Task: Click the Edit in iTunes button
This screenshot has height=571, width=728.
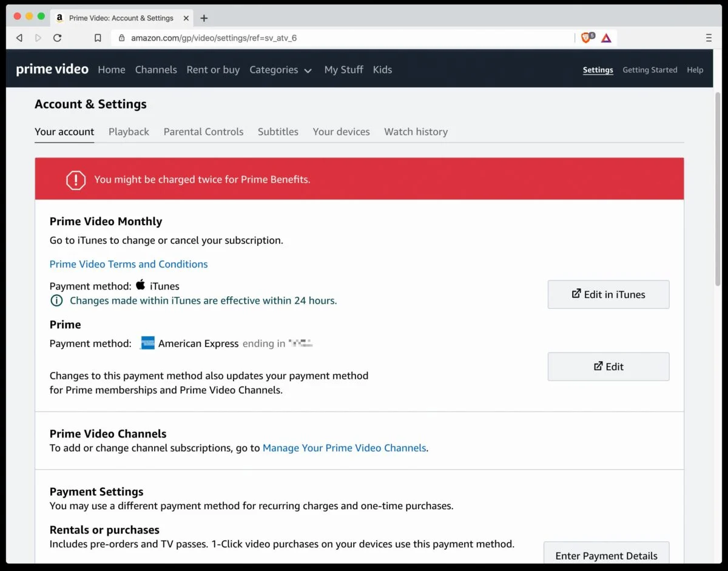Action: coord(608,294)
